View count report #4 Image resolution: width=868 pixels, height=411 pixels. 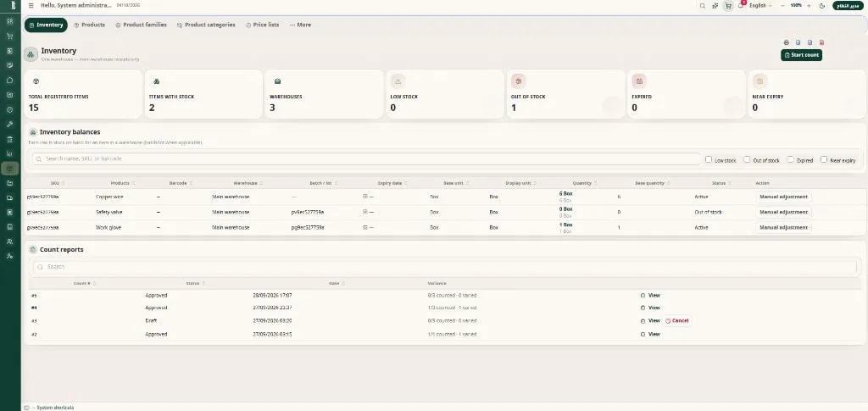(x=650, y=308)
